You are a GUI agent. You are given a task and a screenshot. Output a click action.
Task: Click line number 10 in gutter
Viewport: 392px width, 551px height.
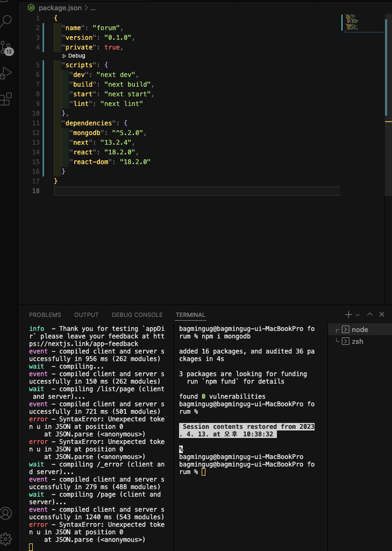click(x=36, y=114)
